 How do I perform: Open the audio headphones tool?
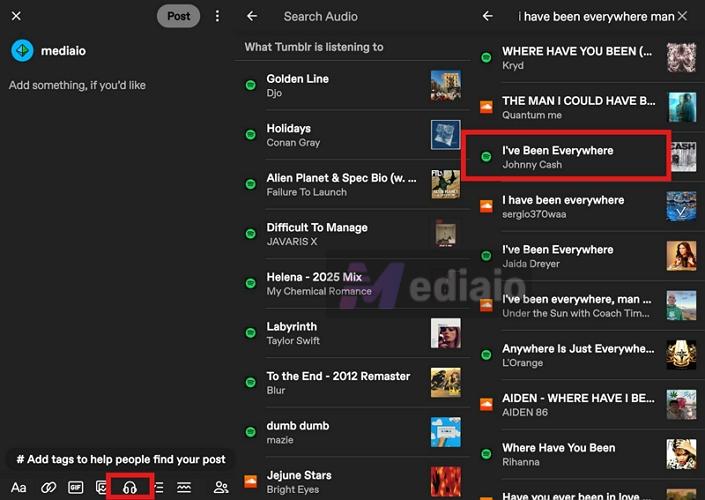[130, 487]
